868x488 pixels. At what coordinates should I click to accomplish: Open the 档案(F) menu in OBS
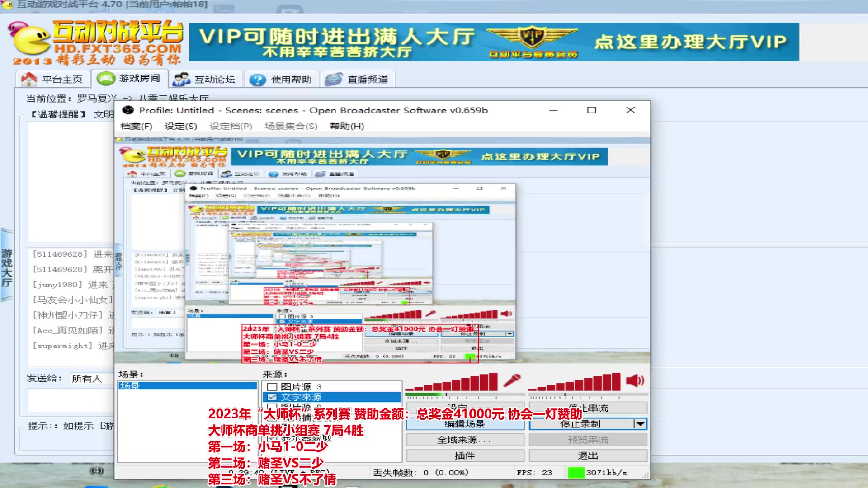tap(136, 126)
